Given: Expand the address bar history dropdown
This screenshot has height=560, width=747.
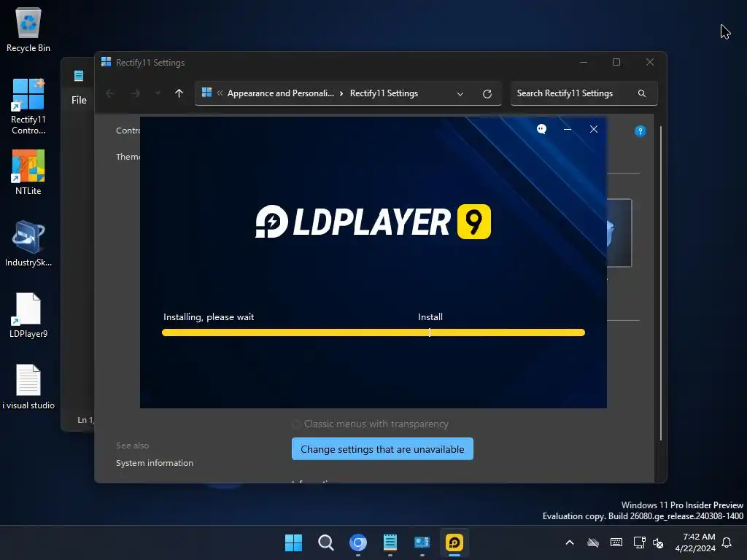Looking at the screenshot, I should (x=460, y=94).
